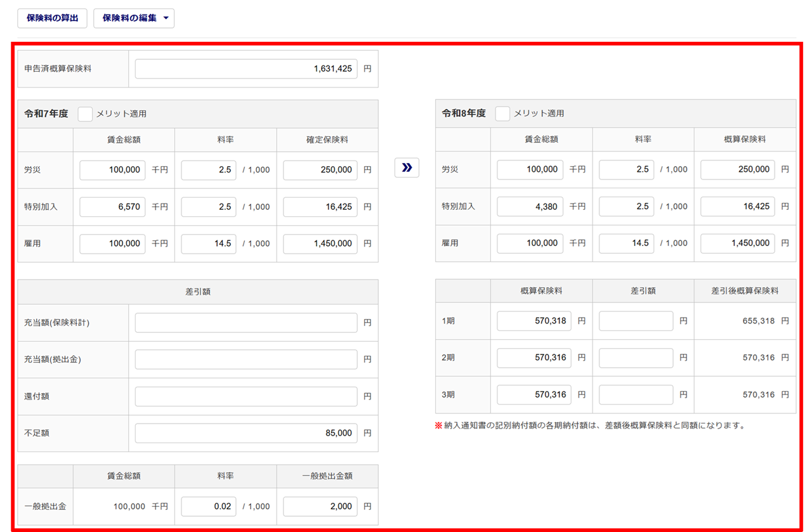Viewport: 812px width, 532px height.
Task: Click the 1期 概算保険料 input field
Action: [534, 321]
